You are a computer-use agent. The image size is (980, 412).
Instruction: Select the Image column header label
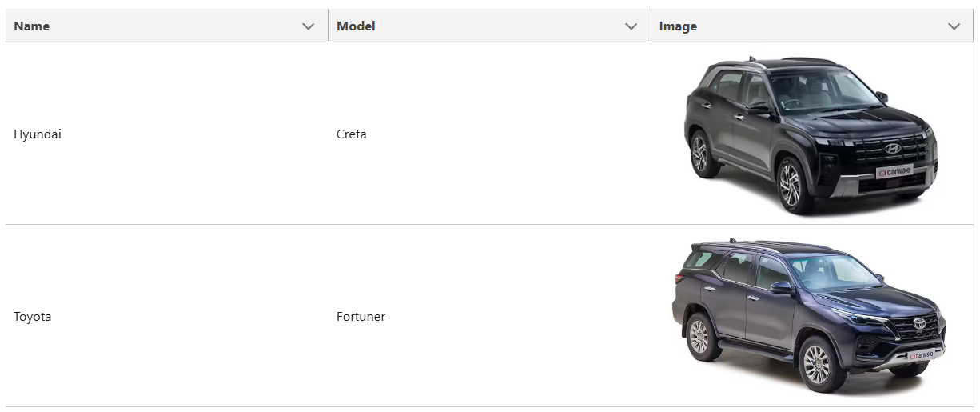pyautogui.click(x=678, y=26)
